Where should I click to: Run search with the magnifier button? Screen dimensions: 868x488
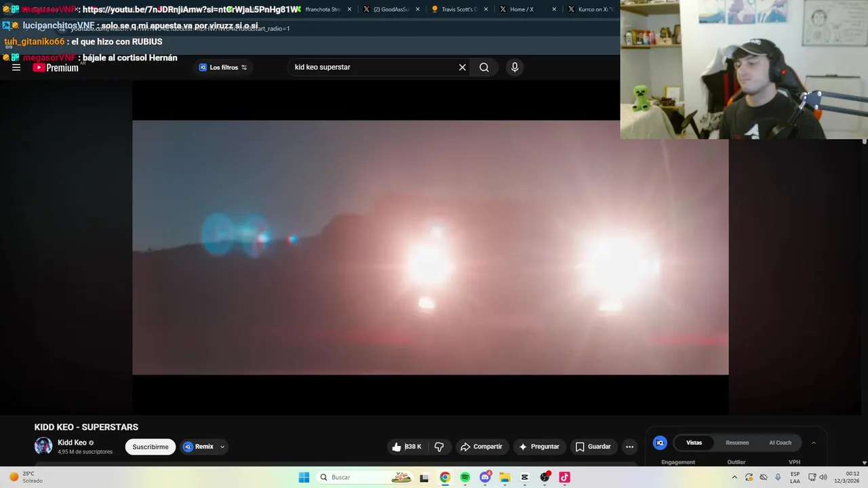click(x=484, y=67)
